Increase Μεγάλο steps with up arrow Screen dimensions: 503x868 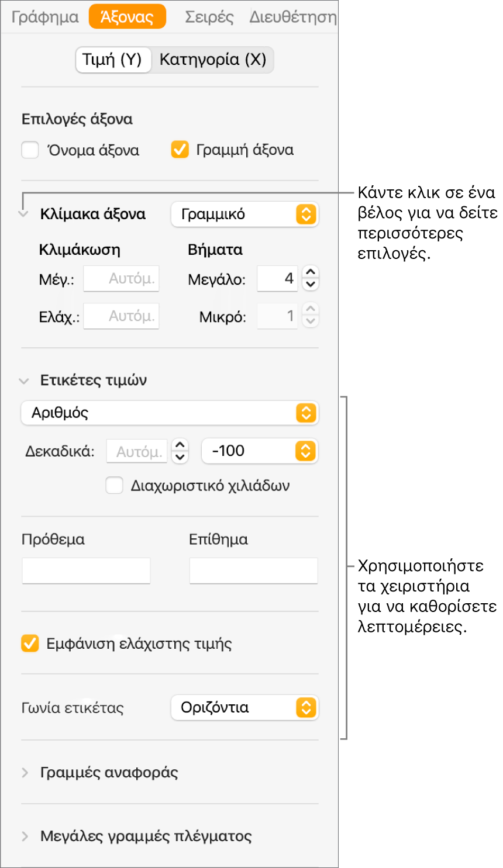point(311,272)
